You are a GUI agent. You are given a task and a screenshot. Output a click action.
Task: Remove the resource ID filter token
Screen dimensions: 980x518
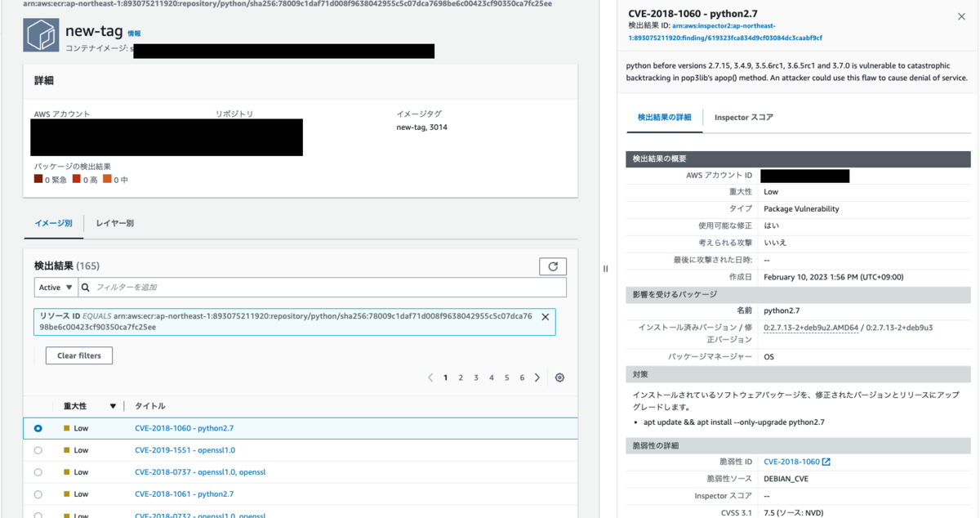coord(546,317)
